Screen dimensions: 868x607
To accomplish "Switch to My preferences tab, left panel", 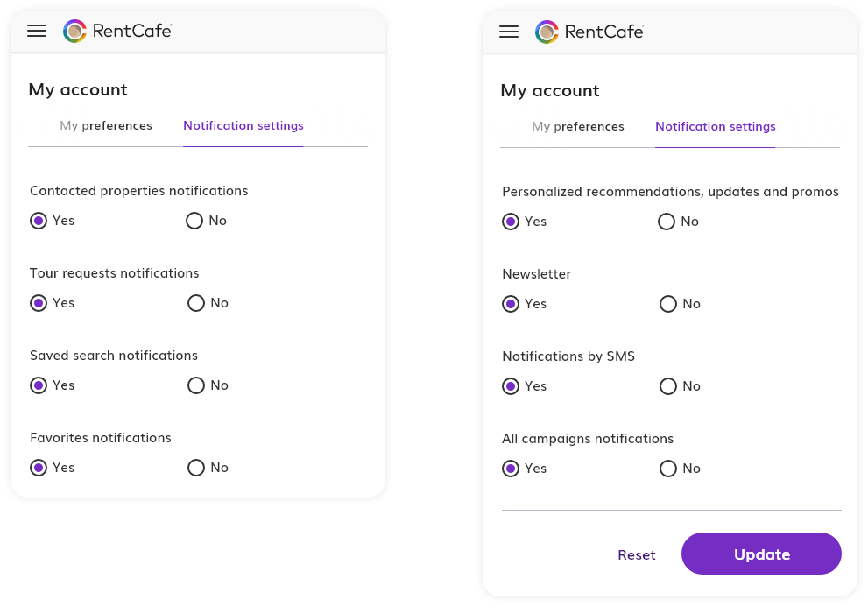I will coord(106,125).
